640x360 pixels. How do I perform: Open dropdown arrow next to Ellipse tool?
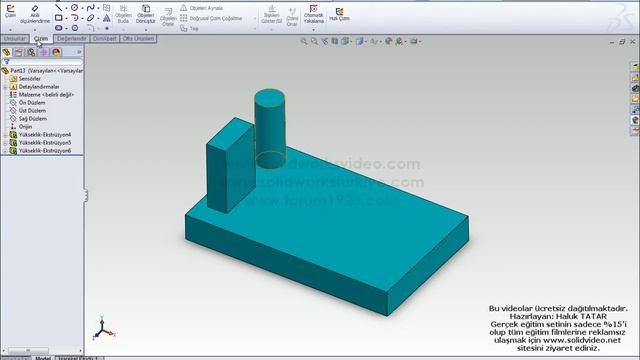pyautogui.click(x=98, y=18)
